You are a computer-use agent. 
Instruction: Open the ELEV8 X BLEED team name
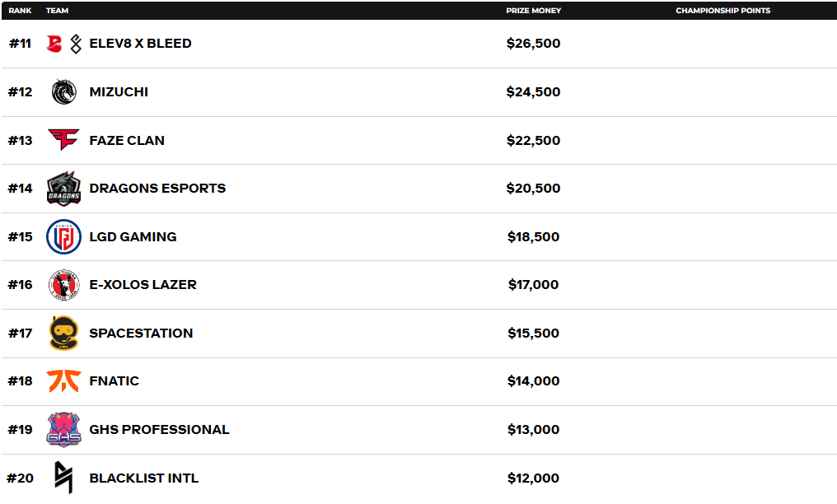click(x=140, y=44)
